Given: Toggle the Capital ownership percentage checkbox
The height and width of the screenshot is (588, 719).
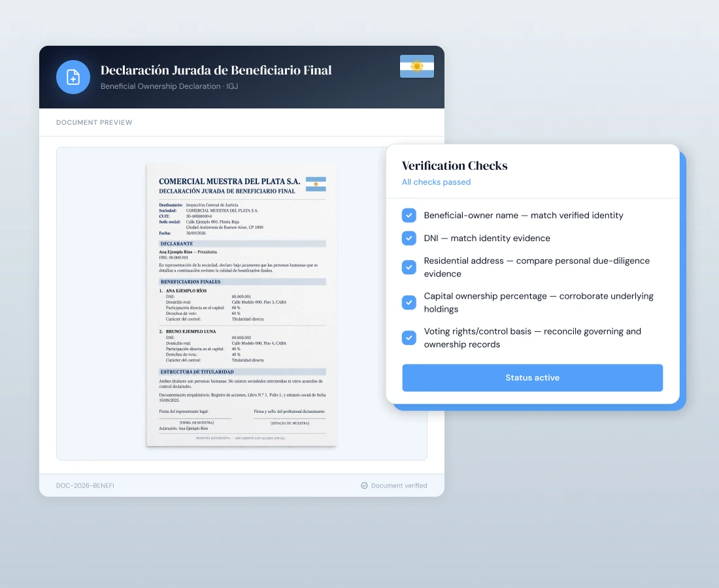Looking at the screenshot, I should tap(409, 302).
